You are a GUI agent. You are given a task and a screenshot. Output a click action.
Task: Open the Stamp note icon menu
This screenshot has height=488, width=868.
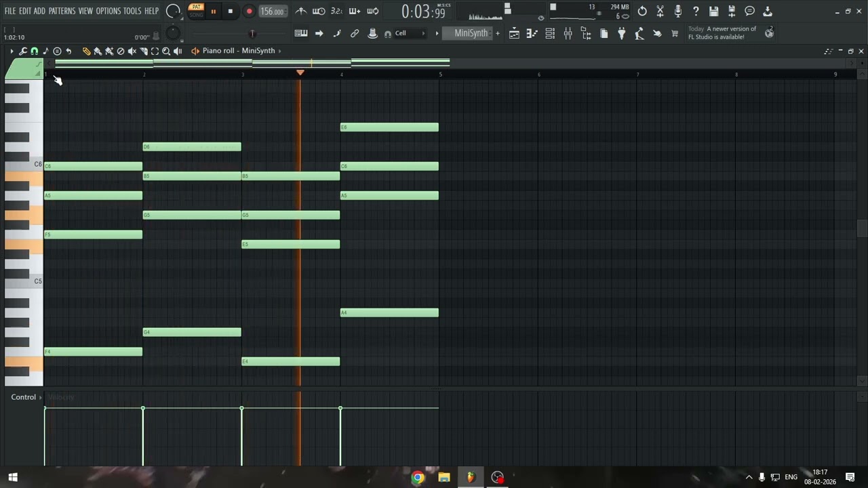[45, 51]
